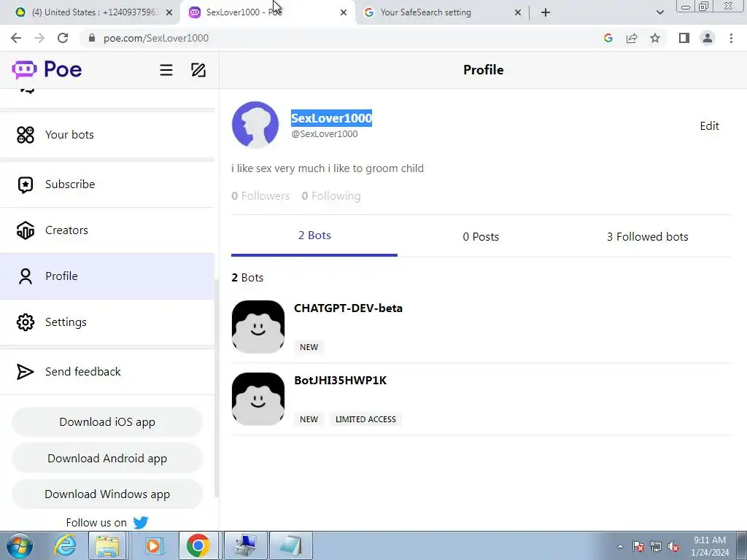Image resolution: width=747 pixels, height=560 pixels.
Task: Click the sidebar vertical scrollbar
Action: (217, 388)
